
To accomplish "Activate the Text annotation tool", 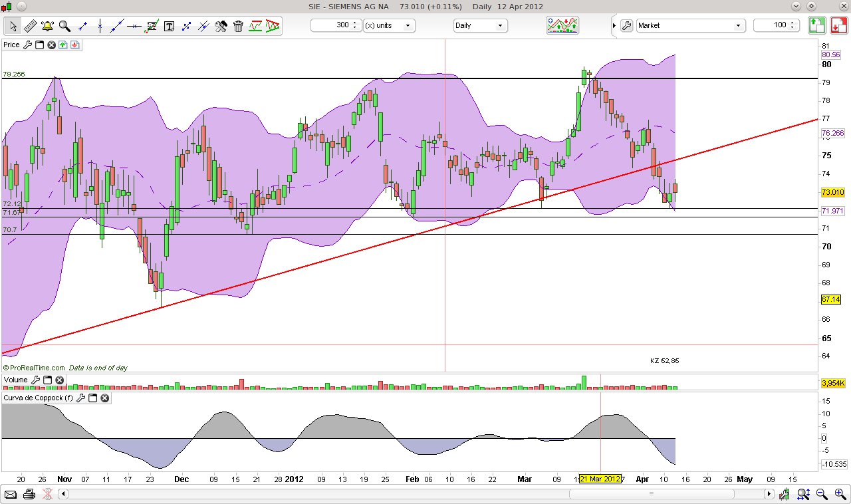I will (x=170, y=25).
